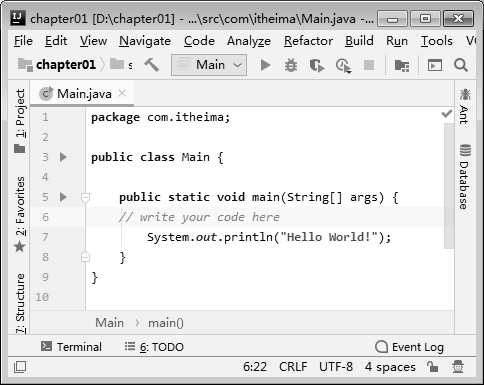Image resolution: width=484 pixels, height=385 pixels.
Task: Run Main with coverage shield icon
Action: tap(317, 65)
